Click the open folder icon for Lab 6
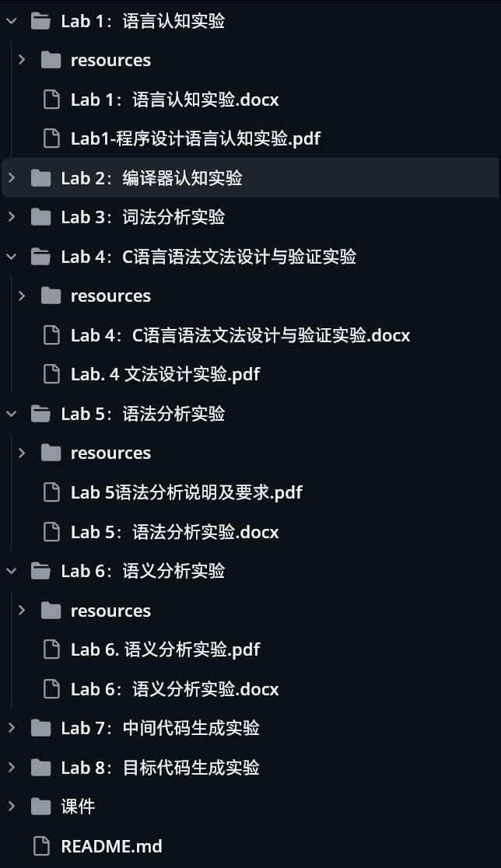This screenshot has height=868, width=501. [x=41, y=571]
